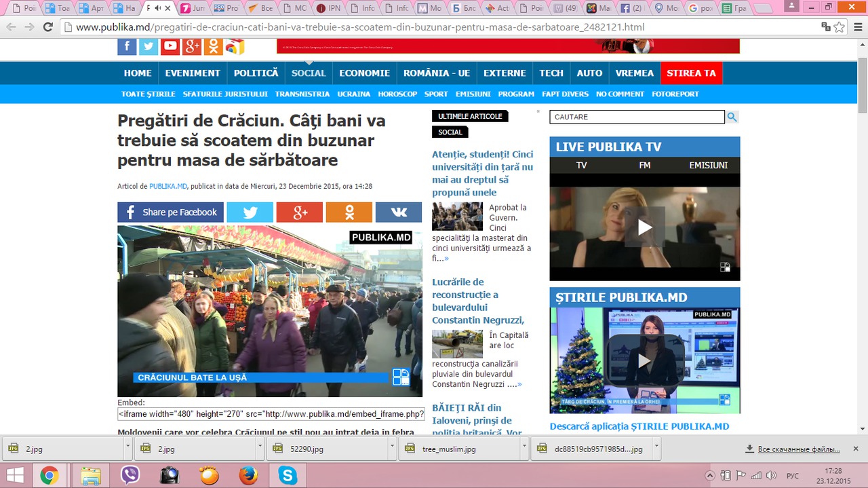The image size is (868, 488).
Task: Share article via Twitter button
Action: coord(250,212)
